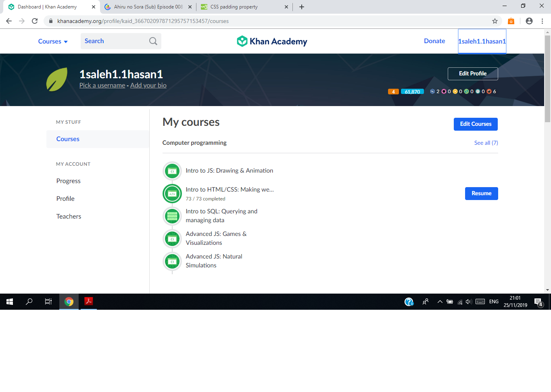551x392 pixels.
Task: Open Intro to SQL course icon
Action: point(172,216)
